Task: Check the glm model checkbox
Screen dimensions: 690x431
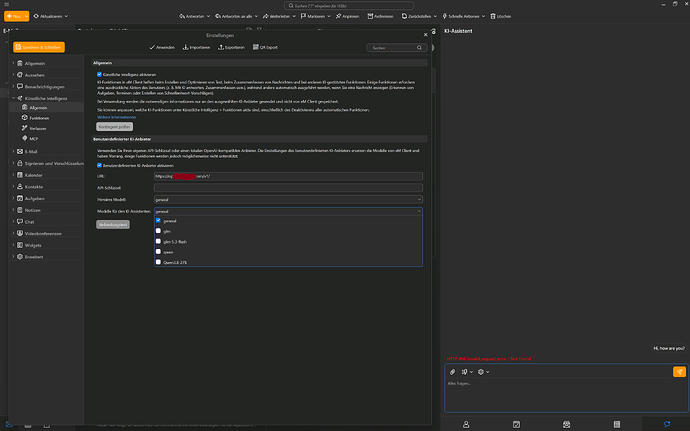Action: point(158,231)
